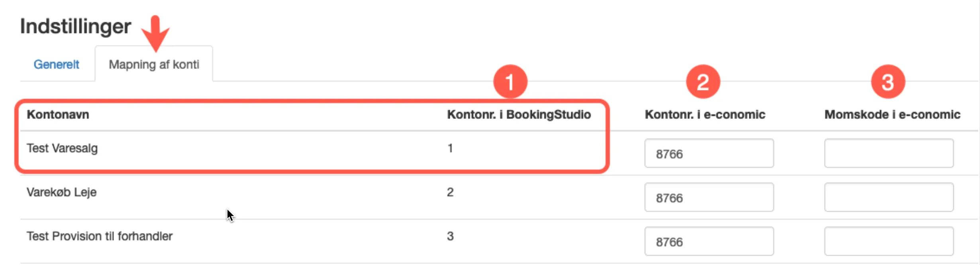
Task: Click the red circle badge numbered 2
Action: tap(703, 82)
